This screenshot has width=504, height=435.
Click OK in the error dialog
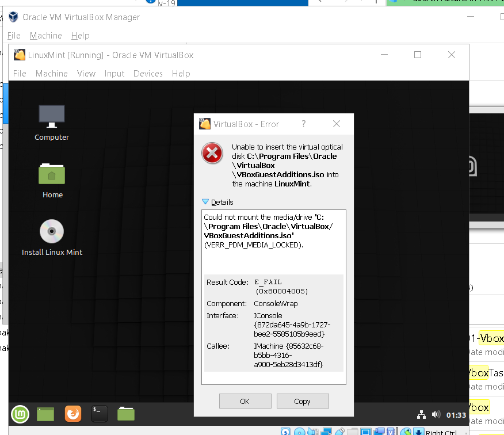coord(245,401)
